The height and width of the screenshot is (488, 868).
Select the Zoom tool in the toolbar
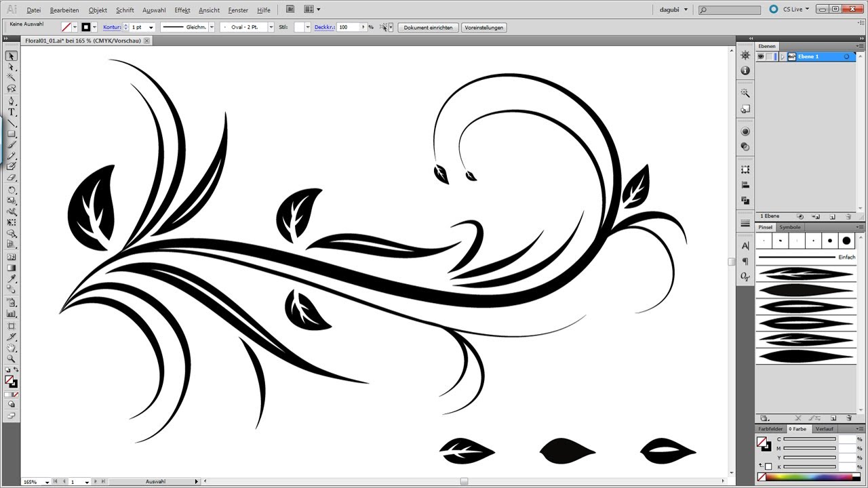point(11,358)
